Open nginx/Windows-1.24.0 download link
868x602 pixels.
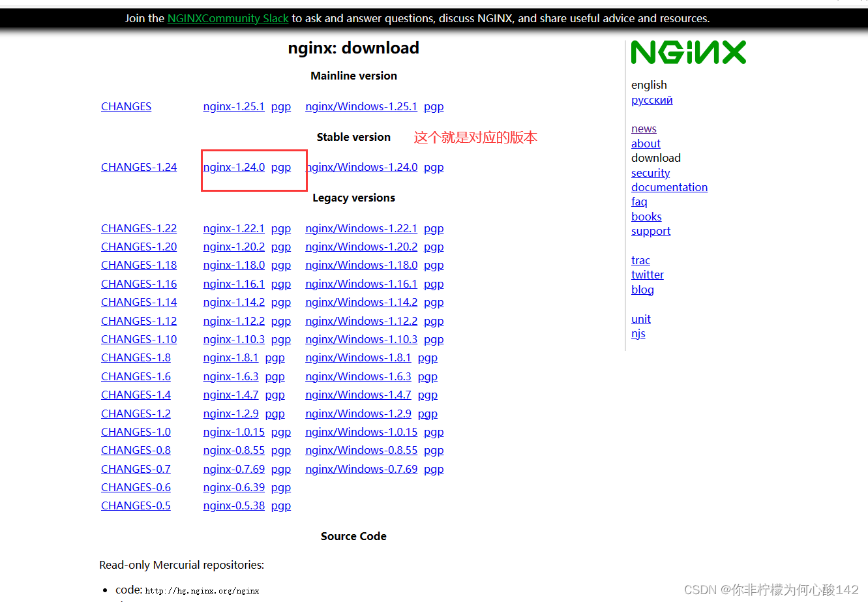coord(361,167)
